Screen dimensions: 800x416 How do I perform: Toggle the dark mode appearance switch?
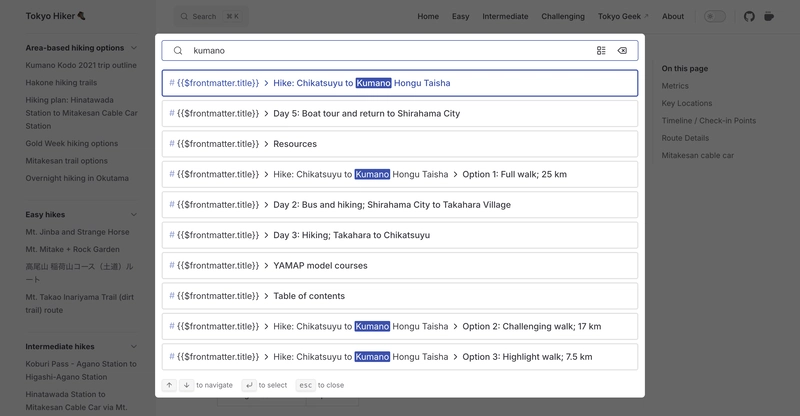(x=715, y=16)
